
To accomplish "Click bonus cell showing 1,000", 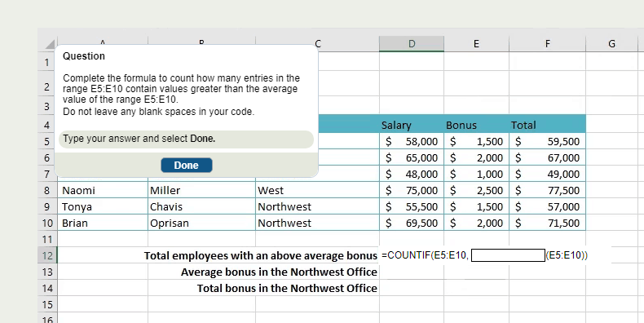I will (x=476, y=175).
